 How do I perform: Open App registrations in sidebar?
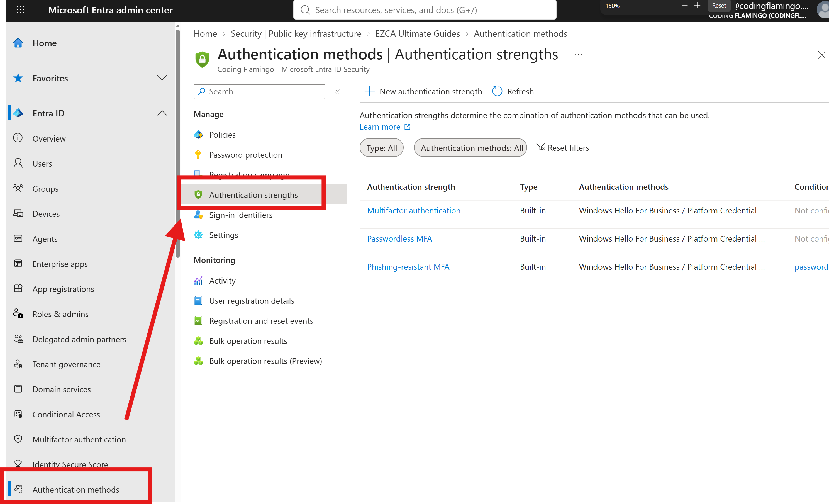point(63,289)
